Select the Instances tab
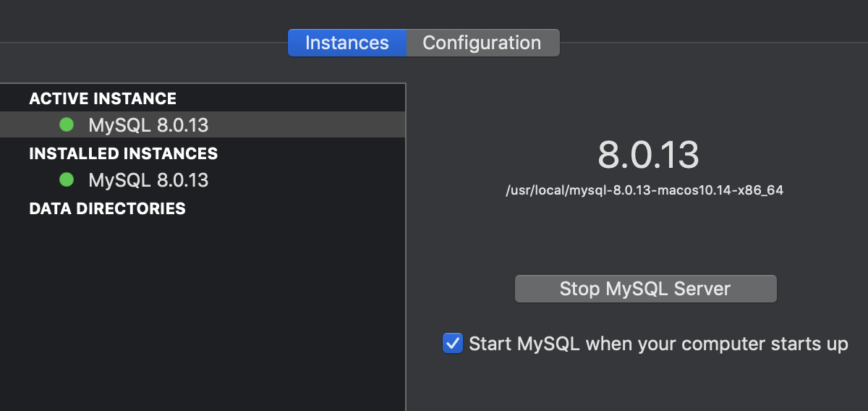 [347, 43]
